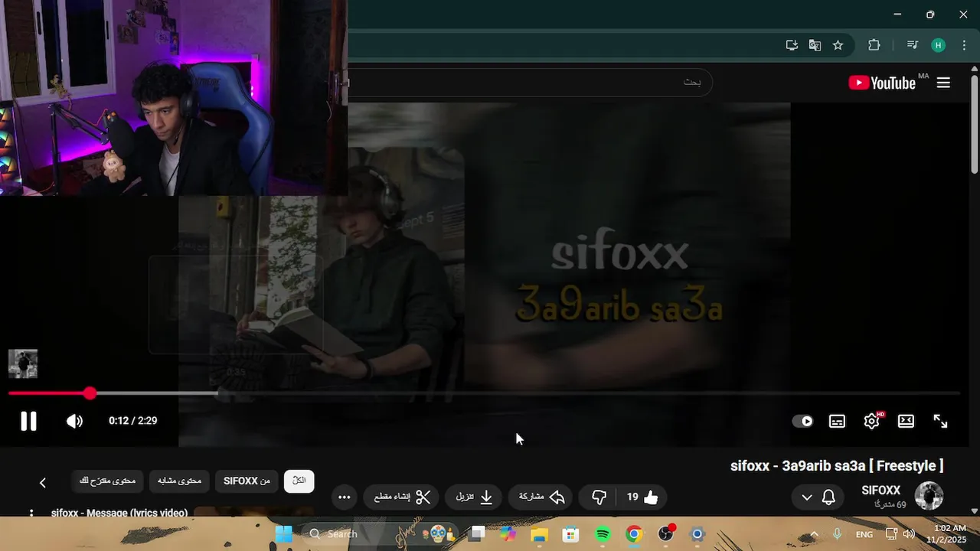
Task: Open Chrome three-dot menu
Action: (964, 45)
